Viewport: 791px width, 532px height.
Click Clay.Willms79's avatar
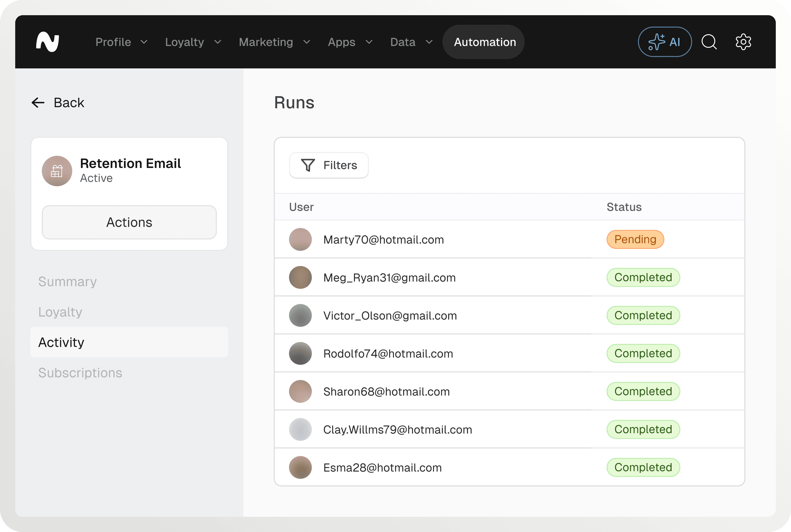point(300,430)
